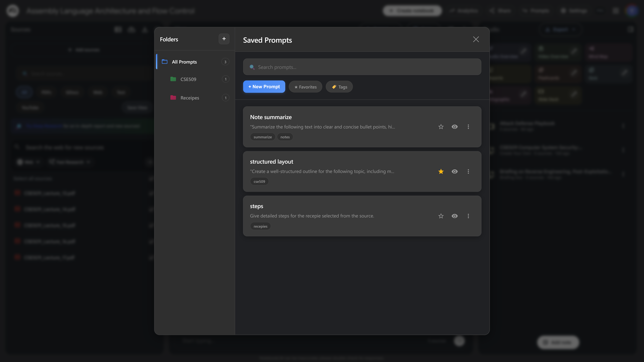Viewport: 644px width, 362px height.
Task: Unfavorite the structured layout prompt
Action: (x=441, y=171)
